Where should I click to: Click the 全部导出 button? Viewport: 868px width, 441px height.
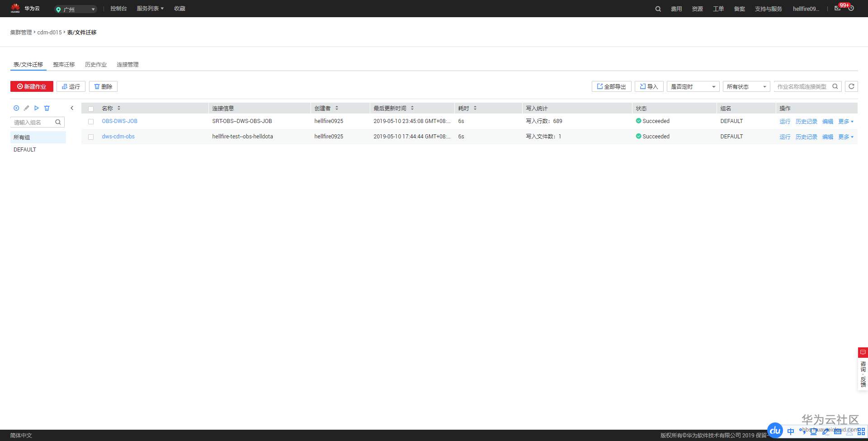(x=611, y=86)
